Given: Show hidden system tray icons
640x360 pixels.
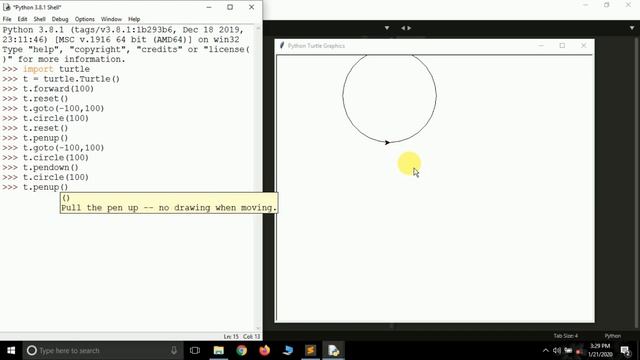Looking at the screenshot, I should [x=546, y=350].
